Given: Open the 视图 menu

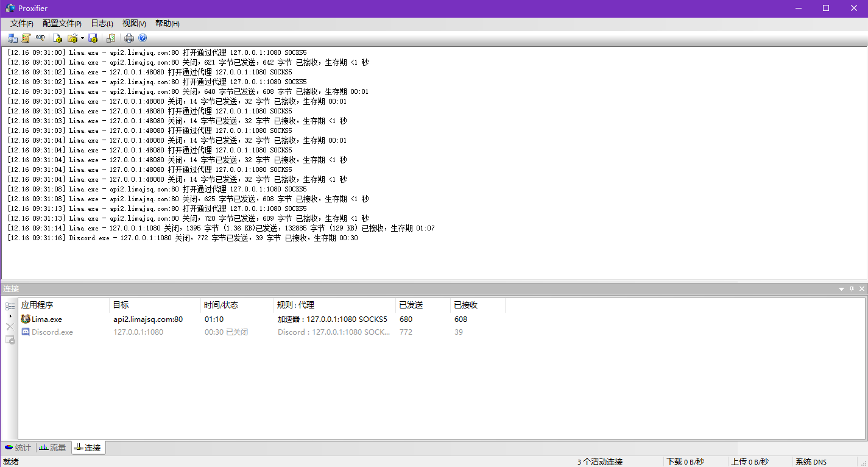Looking at the screenshot, I should coord(134,24).
